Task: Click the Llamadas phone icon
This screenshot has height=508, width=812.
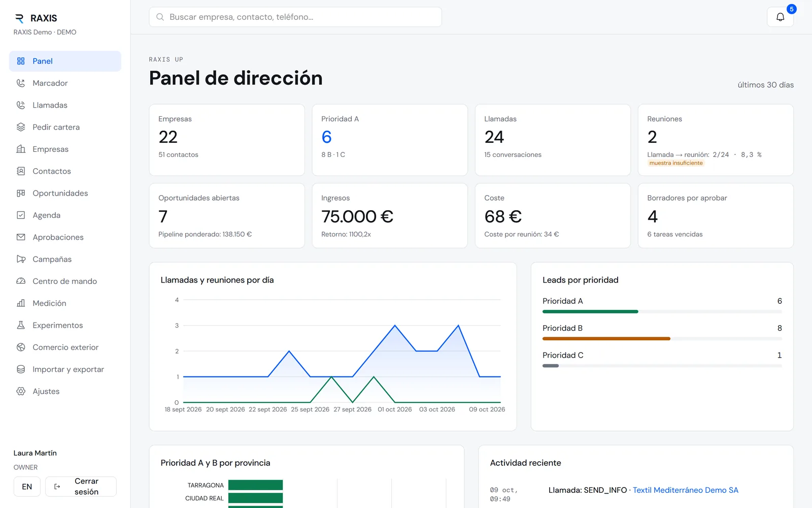Action: [21, 105]
